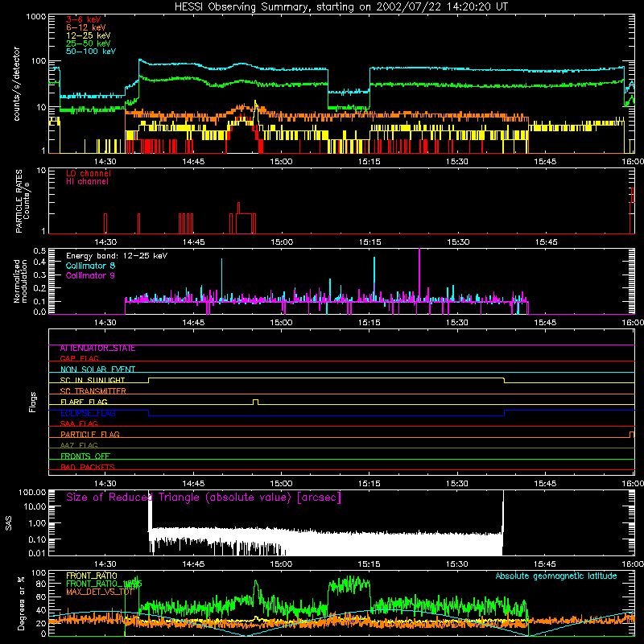Click the 'Absolute geomagnetic latitude' label
644x644 pixels.
(x=556, y=576)
